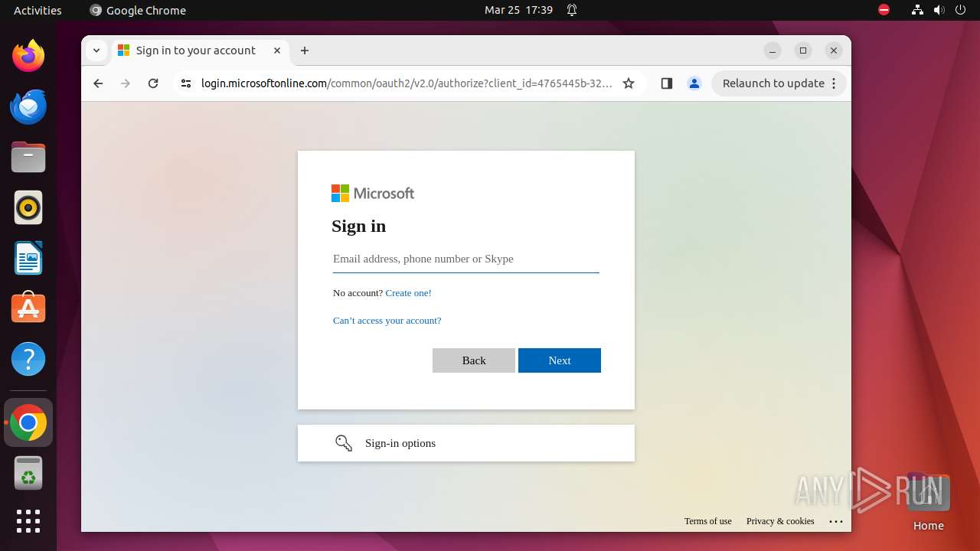Open 'Can't access your account?' link

[x=387, y=321]
